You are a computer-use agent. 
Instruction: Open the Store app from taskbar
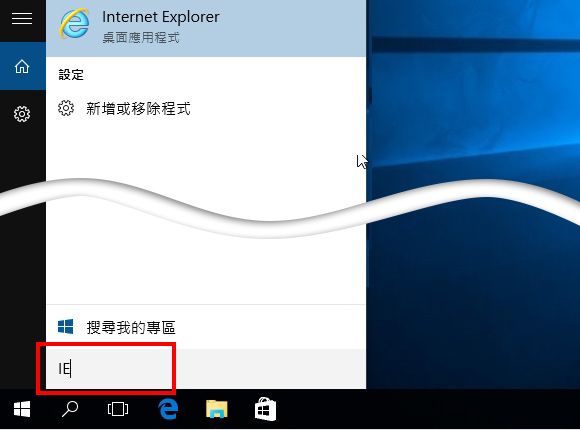[265, 409]
